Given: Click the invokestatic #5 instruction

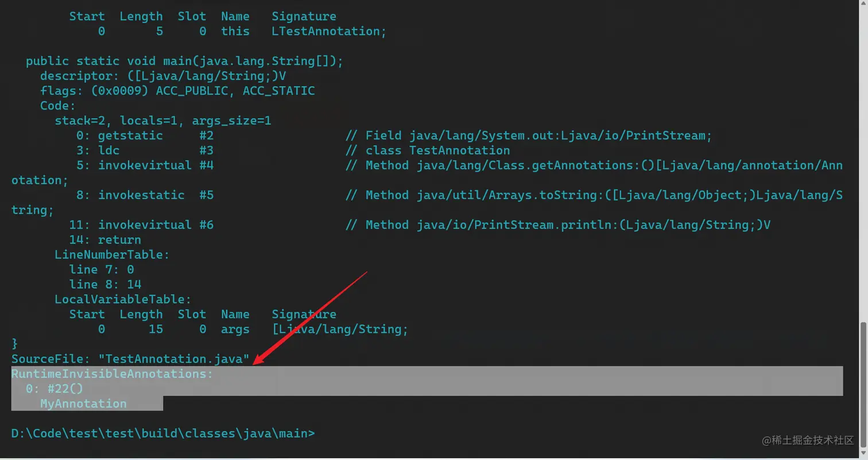Looking at the screenshot, I should [144, 196].
